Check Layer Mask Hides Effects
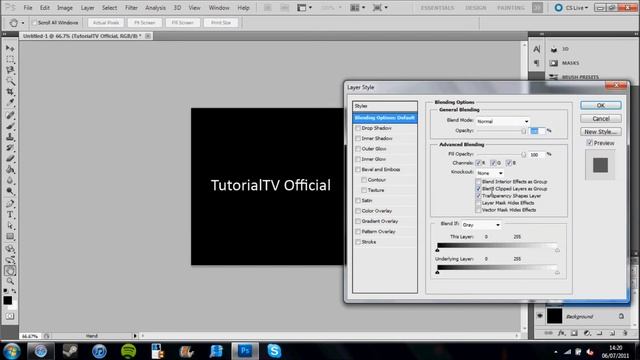 click(478, 203)
